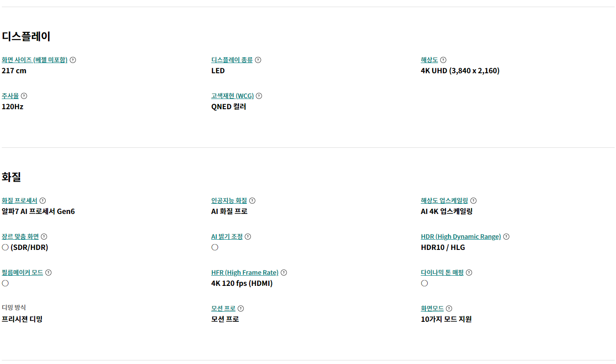
Task: Click the 다이나믹 톤 매핑 link
Action: coord(442,273)
